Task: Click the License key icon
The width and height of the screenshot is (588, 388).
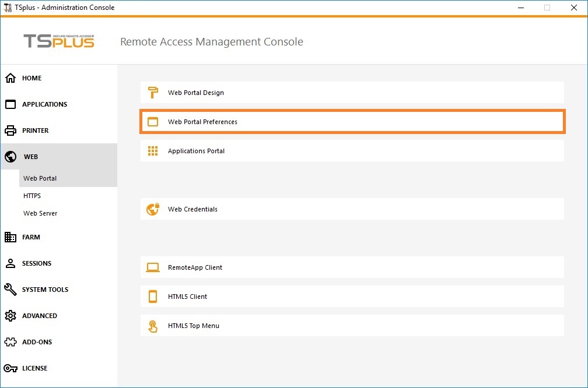Action: (10, 368)
